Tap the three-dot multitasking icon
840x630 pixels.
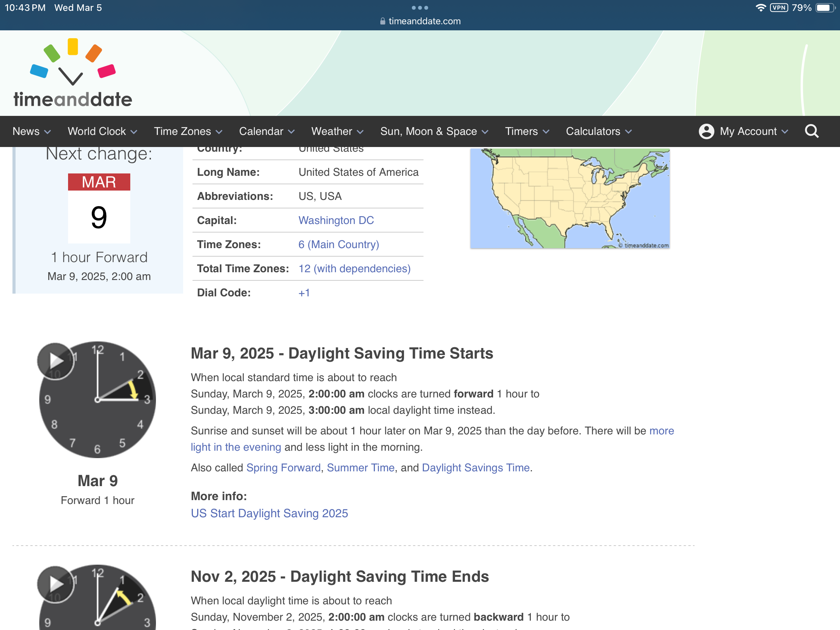tap(420, 7)
